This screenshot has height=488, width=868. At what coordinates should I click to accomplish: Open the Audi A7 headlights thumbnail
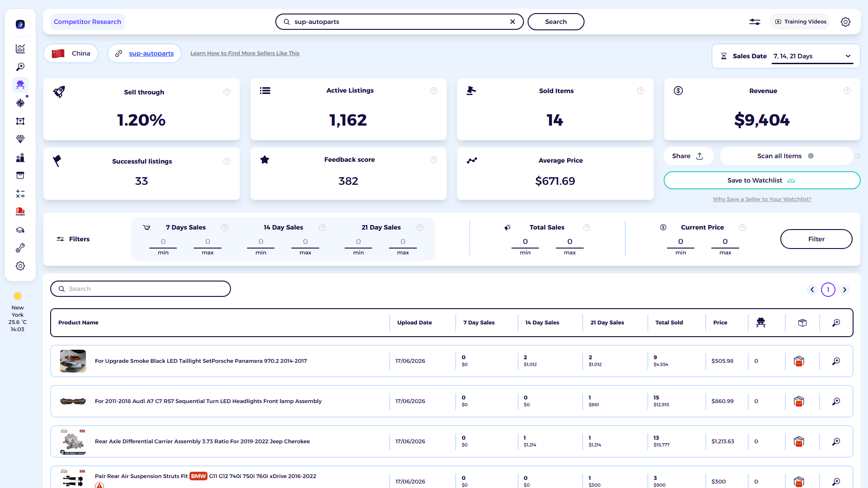pyautogui.click(x=73, y=401)
